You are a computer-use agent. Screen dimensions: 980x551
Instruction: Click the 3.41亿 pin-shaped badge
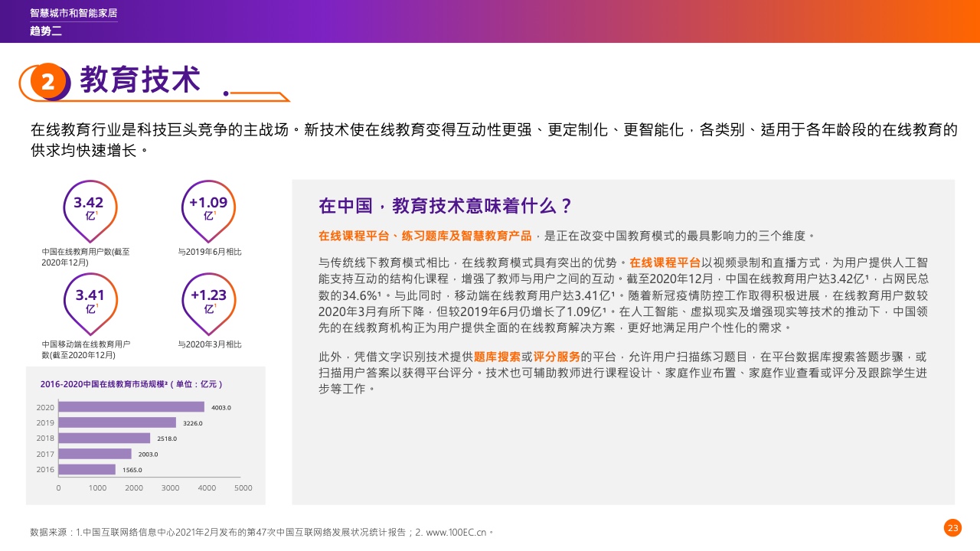(x=90, y=301)
